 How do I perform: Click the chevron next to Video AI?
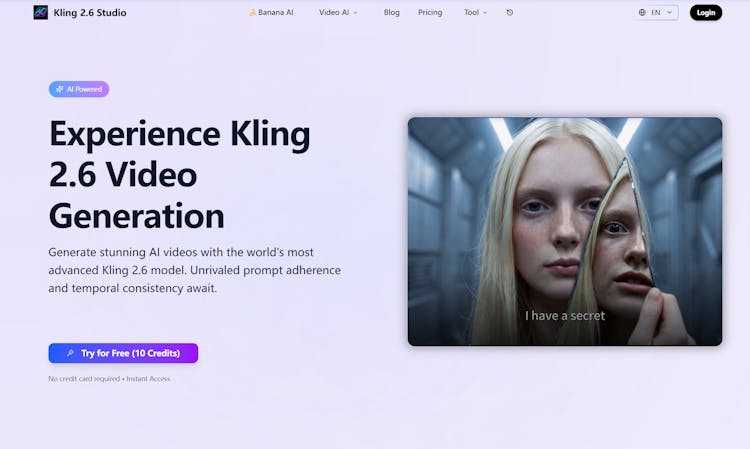pyautogui.click(x=356, y=13)
